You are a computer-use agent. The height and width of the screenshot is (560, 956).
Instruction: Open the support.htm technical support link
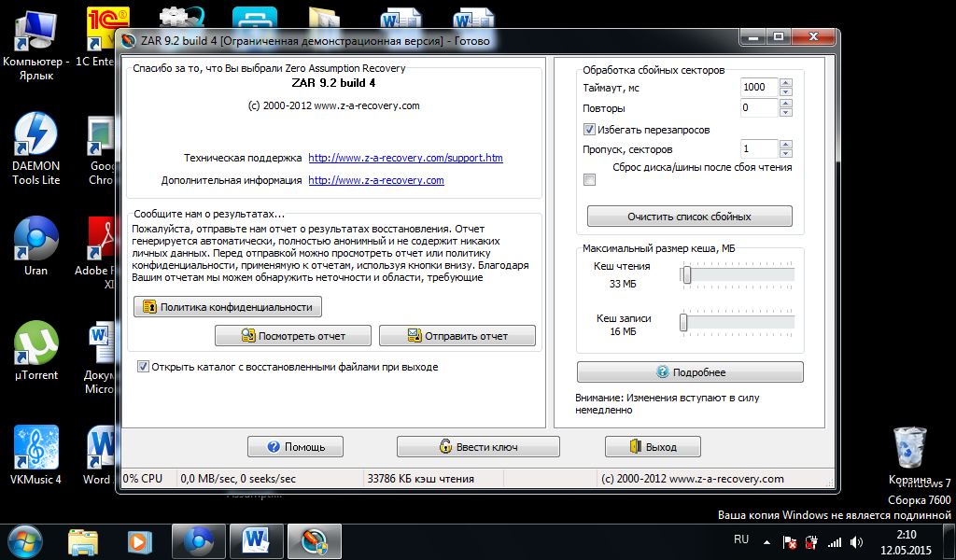[x=405, y=158]
